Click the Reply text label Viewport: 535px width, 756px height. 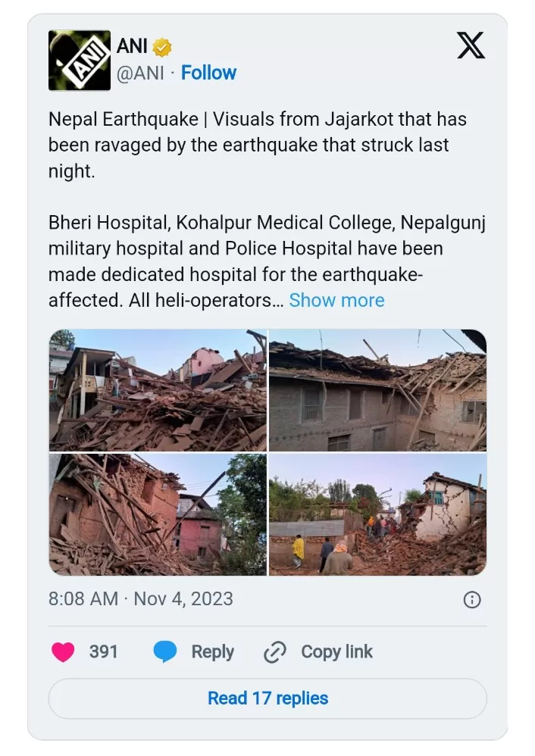click(x=212, y=652)
